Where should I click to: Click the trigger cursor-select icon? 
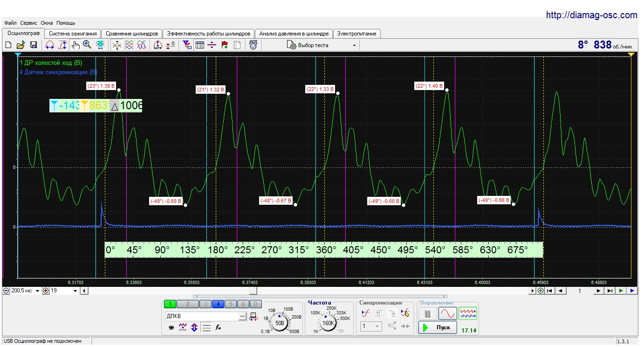point(405,313)
